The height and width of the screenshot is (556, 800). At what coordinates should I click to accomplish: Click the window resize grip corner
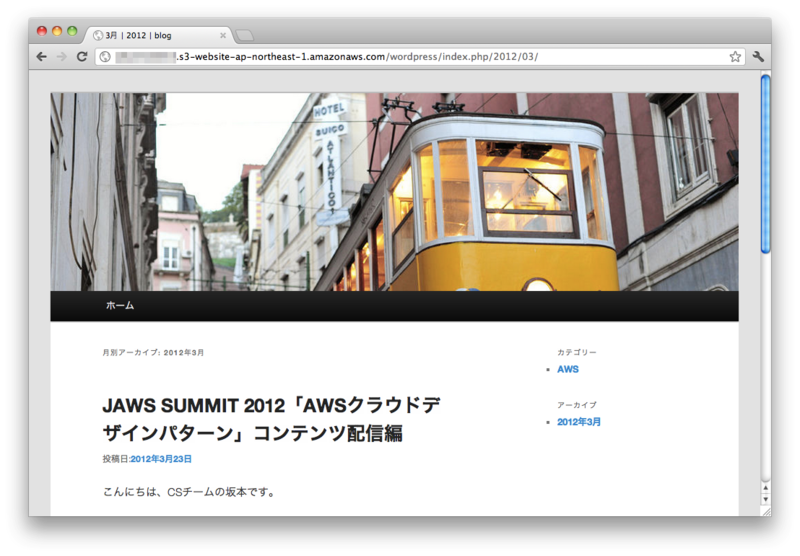tap(766, 512)
